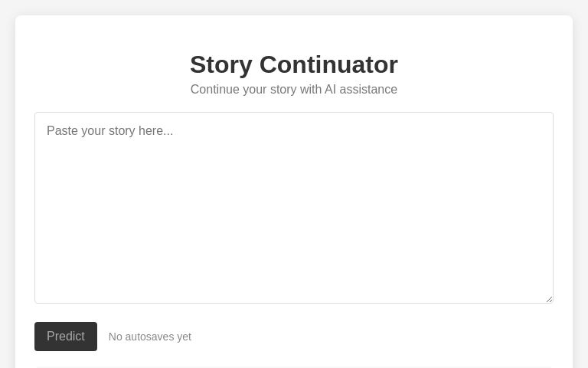Click the textarea resize handle corner

point(548,298)
